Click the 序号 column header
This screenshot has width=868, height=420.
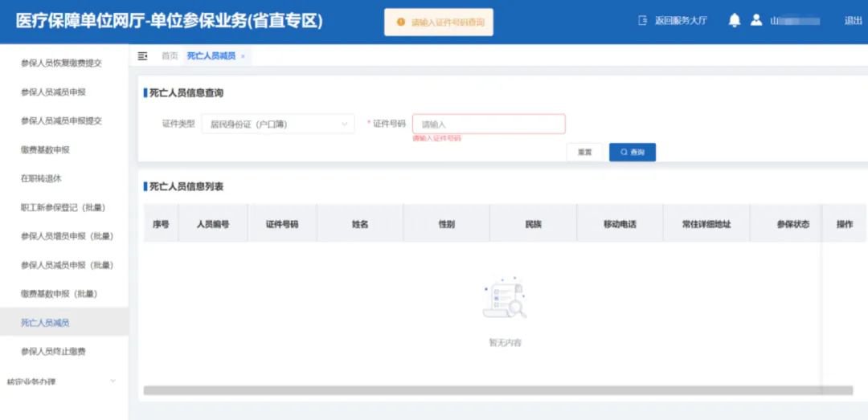161,224
